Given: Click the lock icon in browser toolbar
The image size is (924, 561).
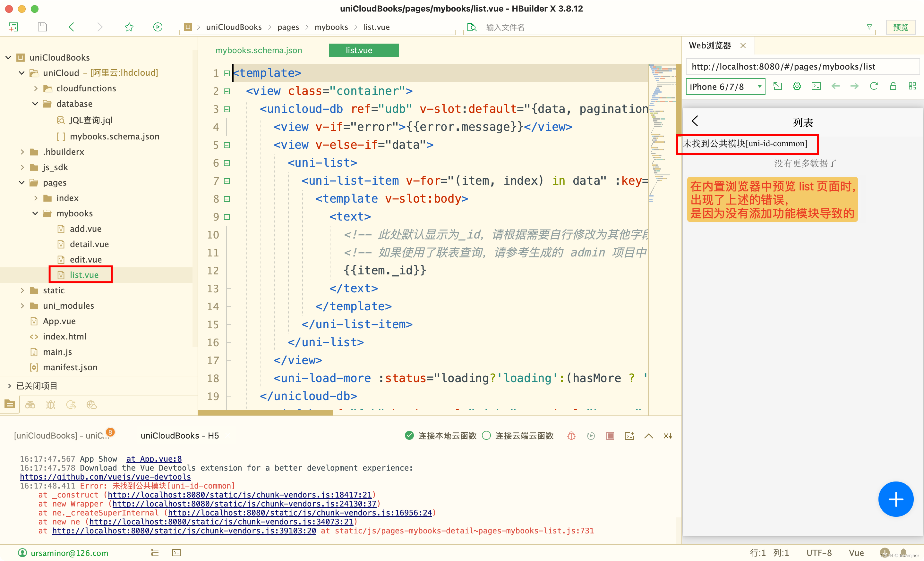Looking at the screenshot, I should [x=893, y=87].
